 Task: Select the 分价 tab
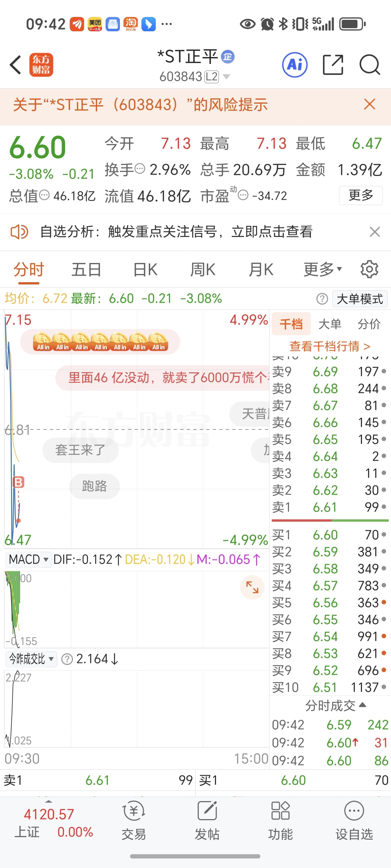(369, 324)
